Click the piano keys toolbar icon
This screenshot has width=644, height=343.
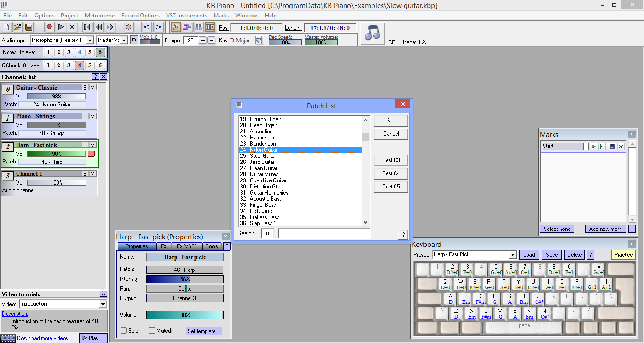pos(198,27)
